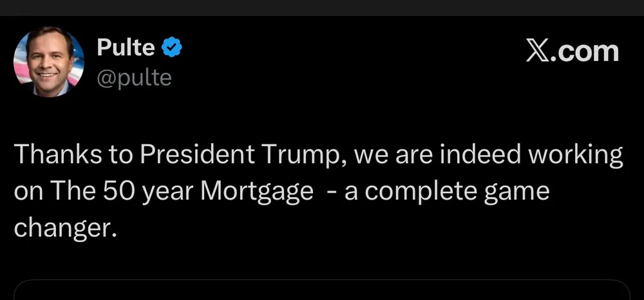Open the embedded card below the tweet

click(x=322, y=290)
